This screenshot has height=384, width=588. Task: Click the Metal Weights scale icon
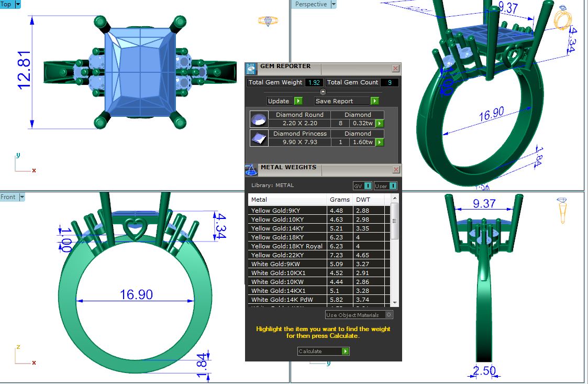tap(251, 170)
